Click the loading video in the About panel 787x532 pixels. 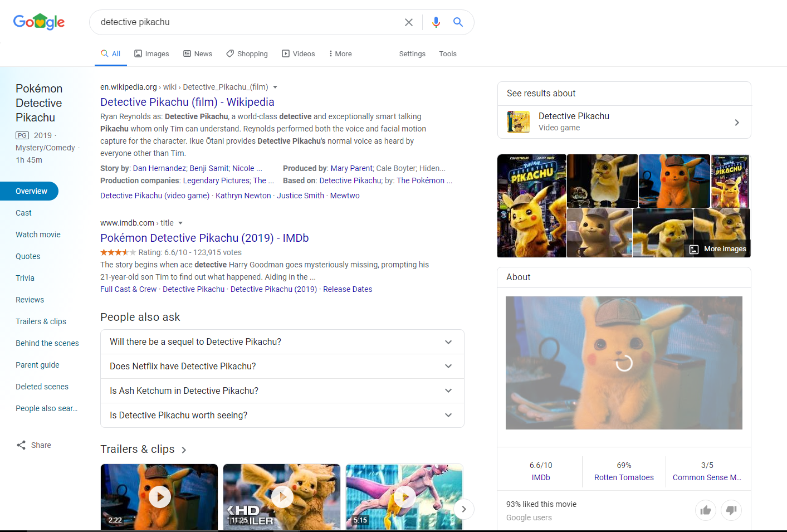[x=624, y=363]
